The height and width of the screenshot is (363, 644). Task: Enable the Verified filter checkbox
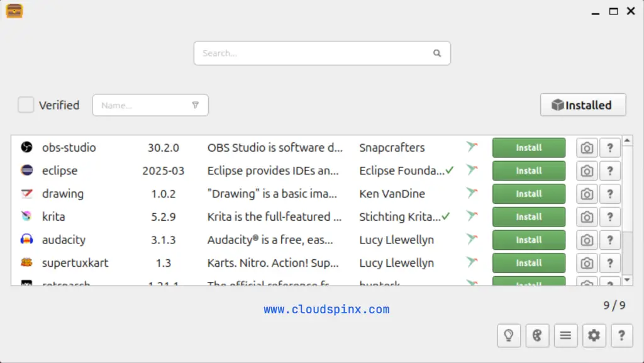26,105
